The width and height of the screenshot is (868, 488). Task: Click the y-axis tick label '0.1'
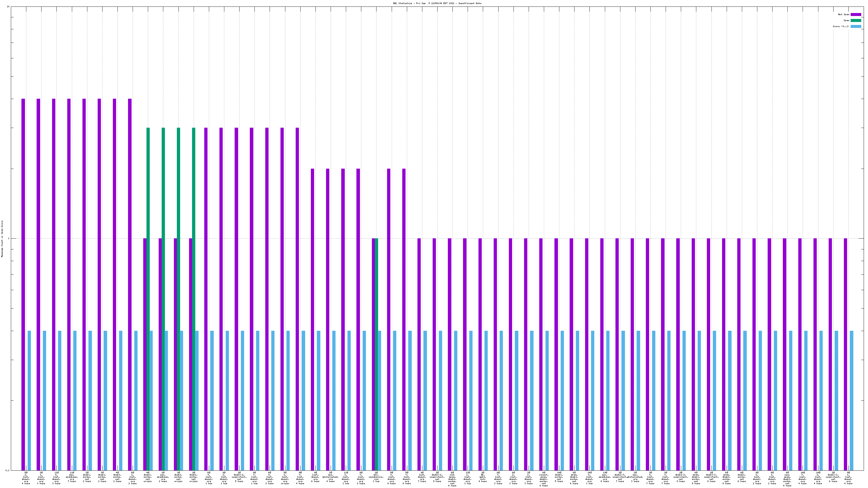coord(7,470)
